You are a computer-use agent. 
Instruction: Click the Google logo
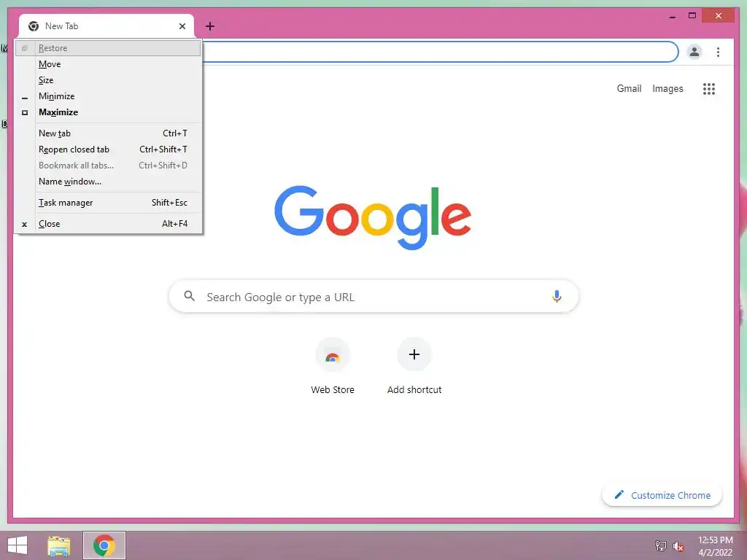[373, 217]
